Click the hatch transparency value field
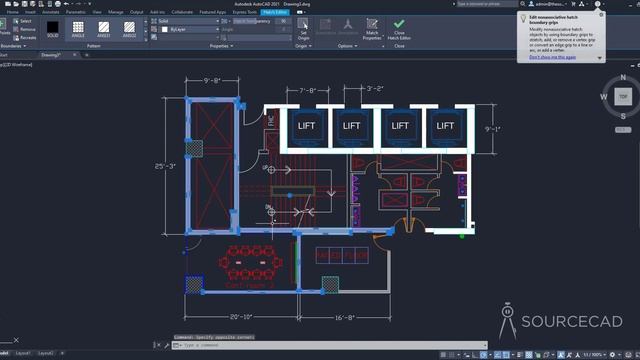640x360 pixels. coord(283,21)
